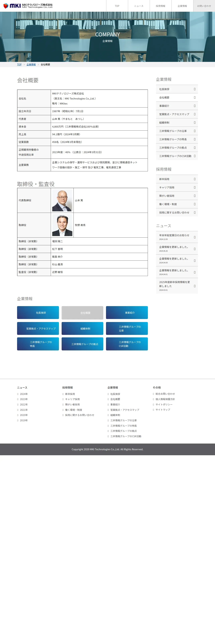The width and height of the screenshot is (215, 644).
Task: Open 三井情報グループの沿革 in sidebar
Action: pyautogui.click(x=177, y=131)
